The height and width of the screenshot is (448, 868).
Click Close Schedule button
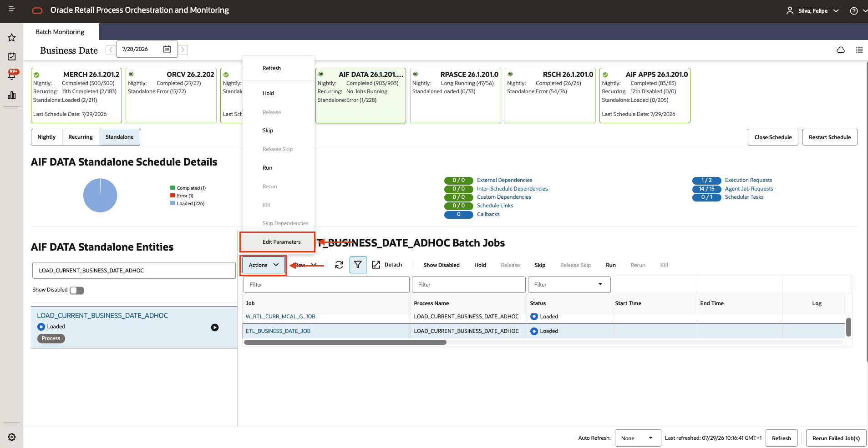(x=773, y=137)
